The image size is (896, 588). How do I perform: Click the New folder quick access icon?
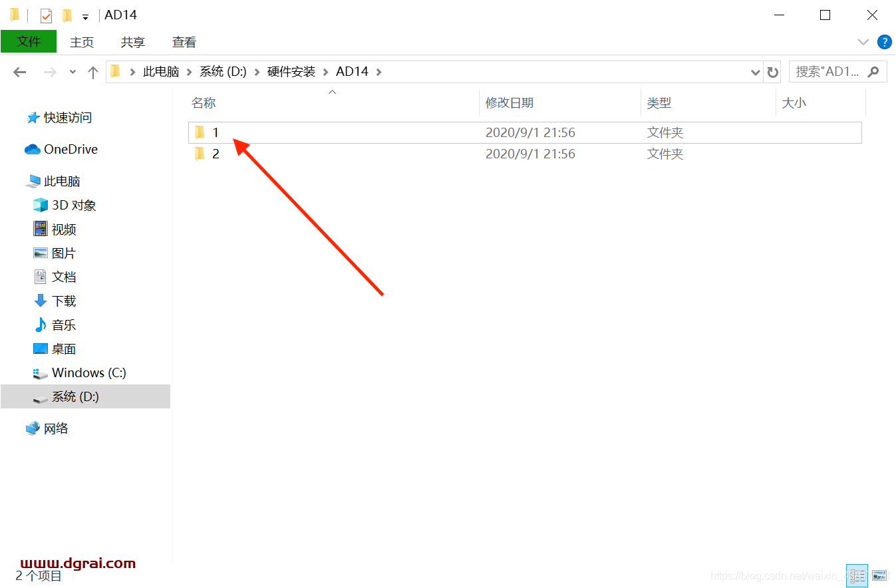point(67,15)
